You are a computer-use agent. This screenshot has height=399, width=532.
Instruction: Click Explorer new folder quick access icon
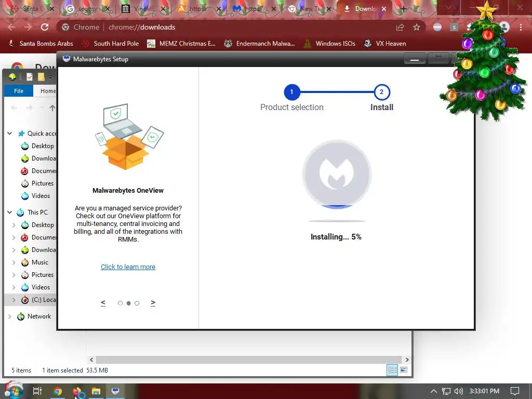(41, 77)
